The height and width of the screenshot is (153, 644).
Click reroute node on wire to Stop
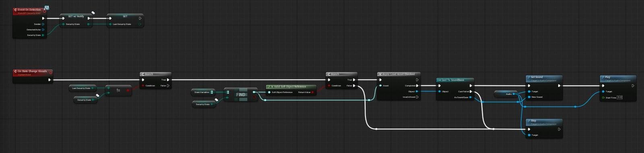(493, 129)
